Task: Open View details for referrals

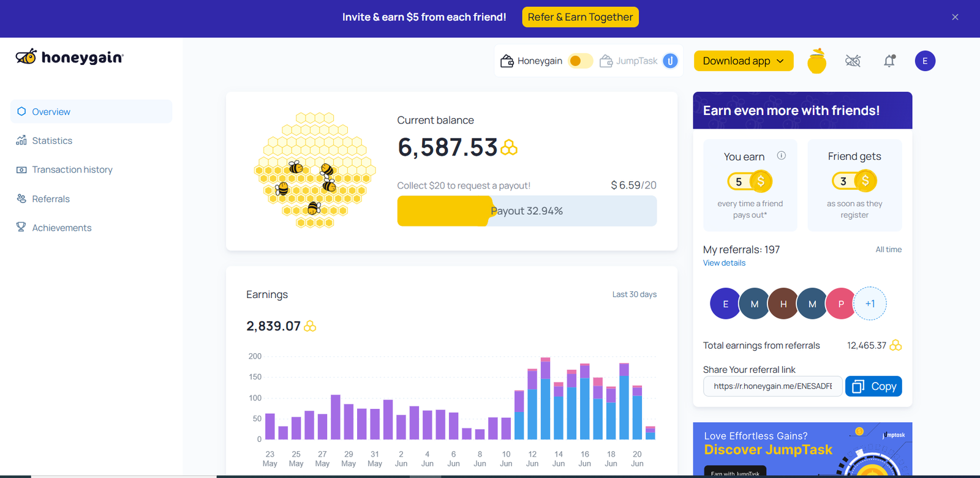Action: (x=724, y=263)
